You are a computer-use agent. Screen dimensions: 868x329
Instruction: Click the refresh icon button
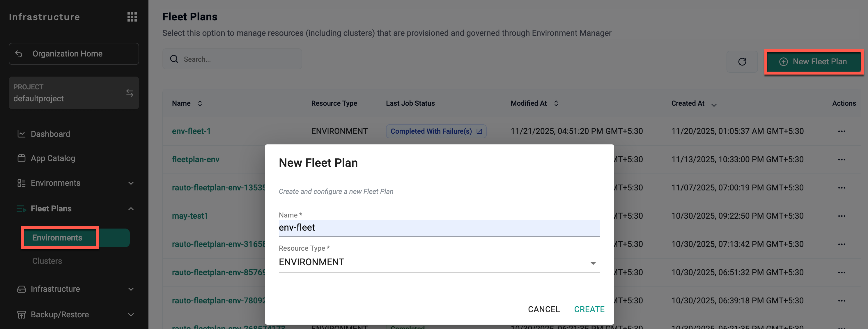click(742, 62)
